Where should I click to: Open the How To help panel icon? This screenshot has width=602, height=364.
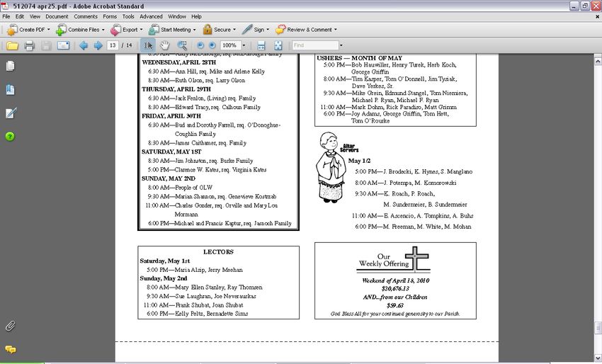(x=10, y=136)
